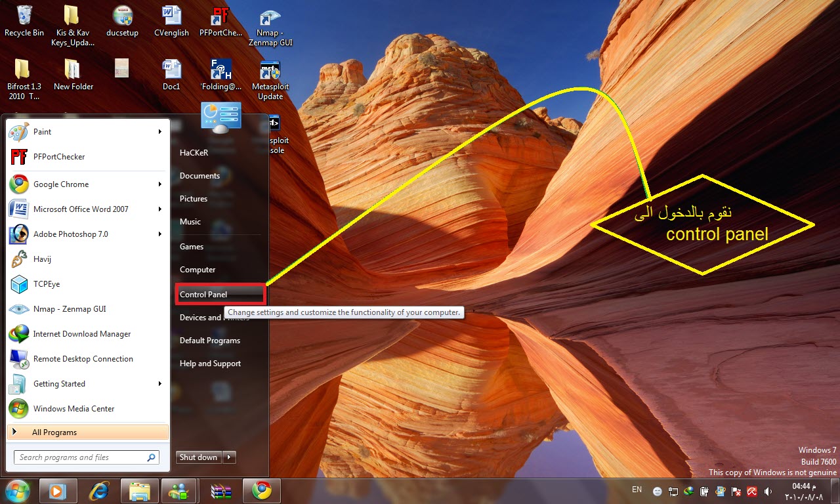The height and width of the screenshot is (504, 840).
Task: Launch Nmap - Zenmap GUI in Start menu
Action: click(87, 309)
